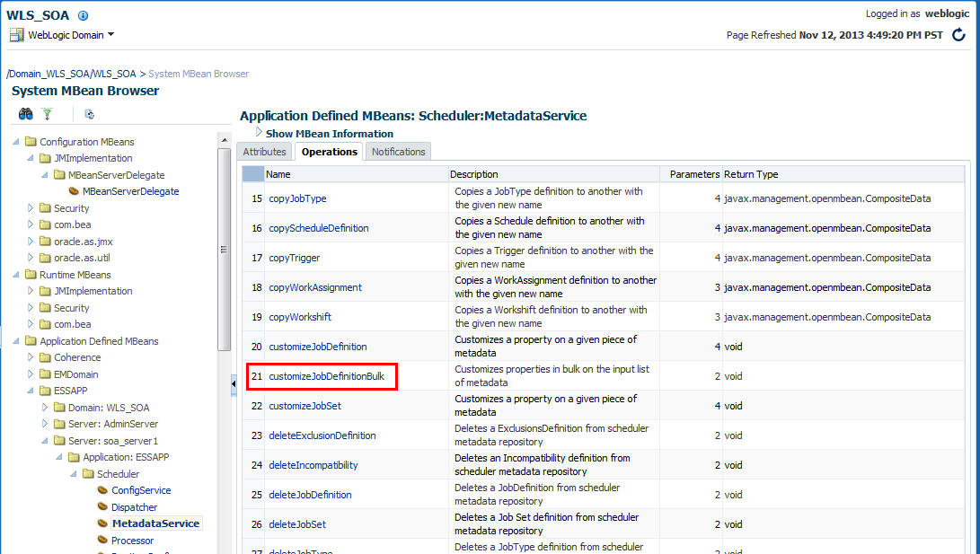This screenshot has width=980, height=554.
Task: Click the Configuration MBeans folder icon
Action: coord(31,142)
